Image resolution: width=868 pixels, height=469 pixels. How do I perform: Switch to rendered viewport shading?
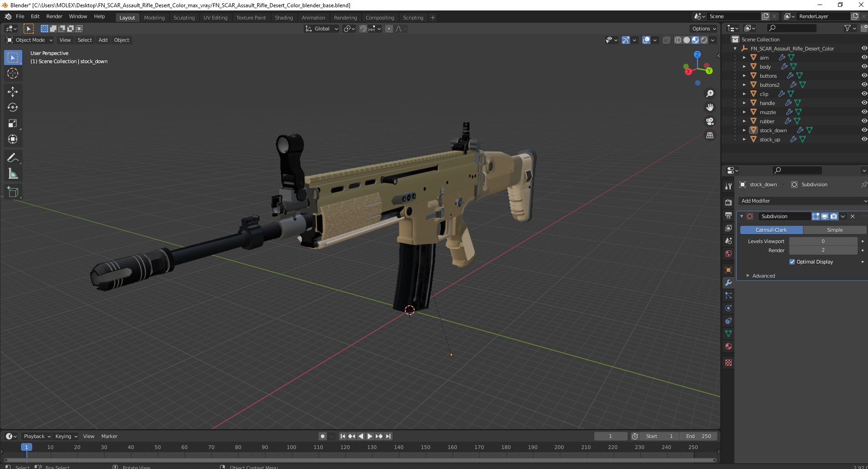[x=704, y=40]
